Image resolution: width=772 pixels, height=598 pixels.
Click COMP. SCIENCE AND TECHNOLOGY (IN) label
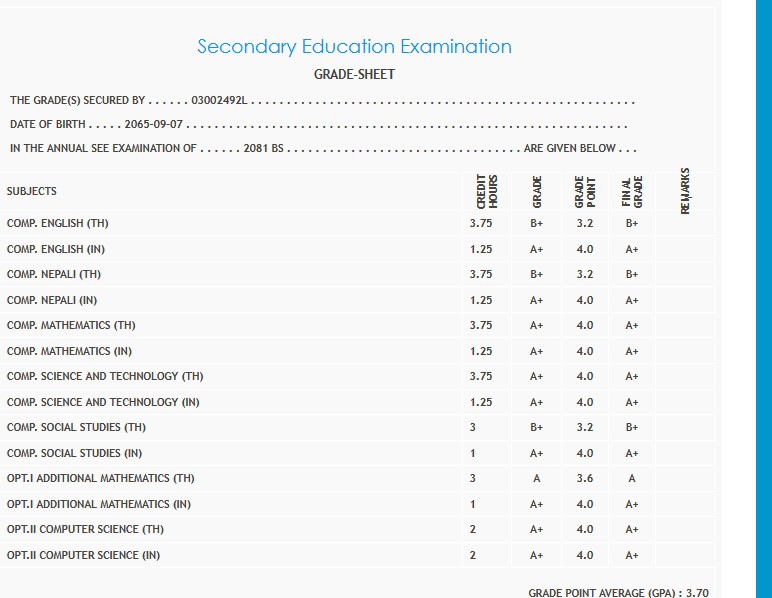103,402
